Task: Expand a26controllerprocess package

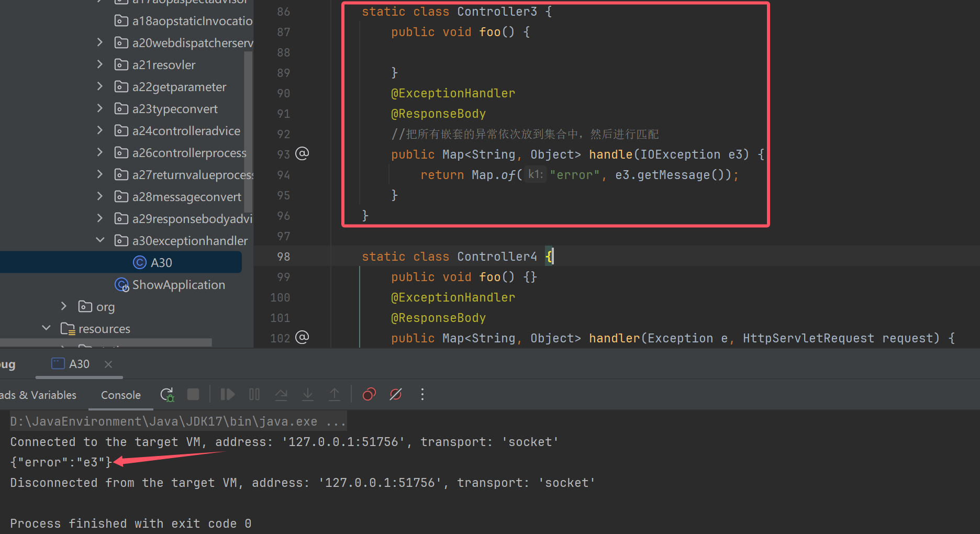Action: [x=100, y=152]
